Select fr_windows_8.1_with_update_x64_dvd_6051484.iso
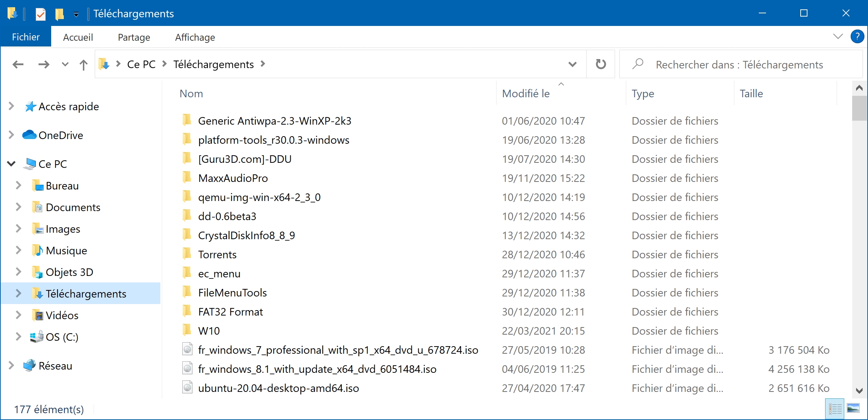The width and height of the screenshot is (868, 420). (x=317, y=369)
